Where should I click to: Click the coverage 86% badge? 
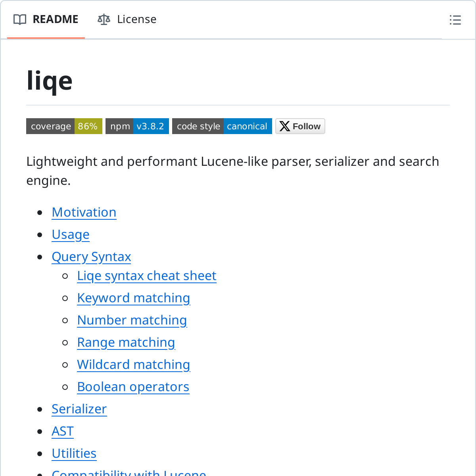point(64,126)
